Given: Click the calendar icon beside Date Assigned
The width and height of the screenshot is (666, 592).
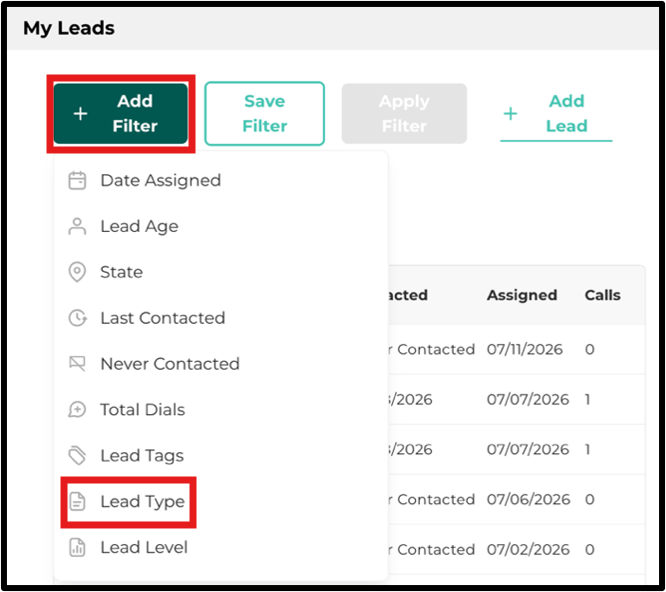Looking at the screenshot, I should click(x=77, y=180).
